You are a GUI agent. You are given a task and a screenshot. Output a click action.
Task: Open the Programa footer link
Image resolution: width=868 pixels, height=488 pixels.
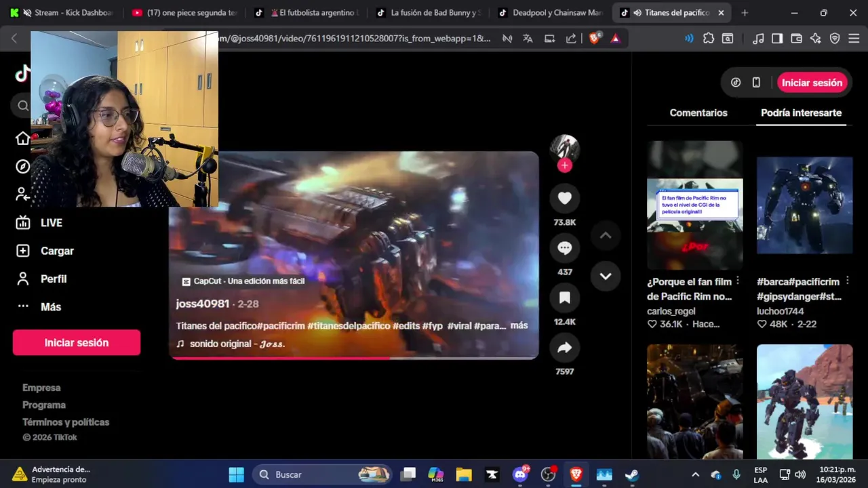[x=44, y=405]
